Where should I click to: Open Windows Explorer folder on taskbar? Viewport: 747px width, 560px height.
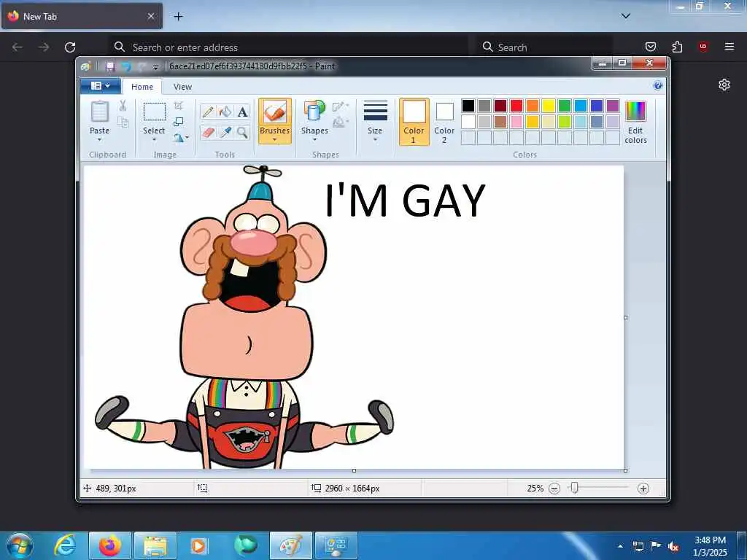pos(155,545)
